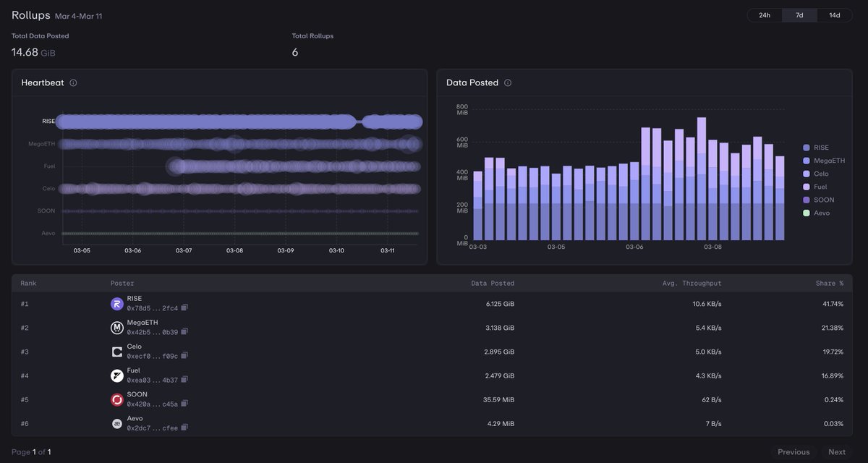
Task: Copy Celo address 0xecf0...f09c
Action: (x=184, y=356)
